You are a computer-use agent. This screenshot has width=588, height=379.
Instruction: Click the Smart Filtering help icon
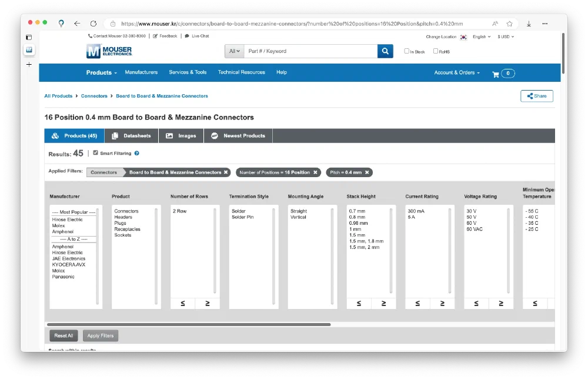point(137,154)
